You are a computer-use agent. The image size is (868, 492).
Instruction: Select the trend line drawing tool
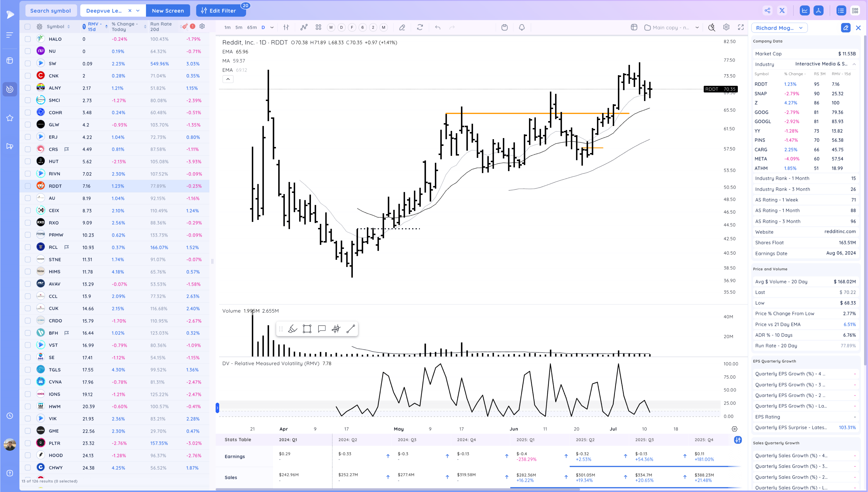tap(350, 329)
